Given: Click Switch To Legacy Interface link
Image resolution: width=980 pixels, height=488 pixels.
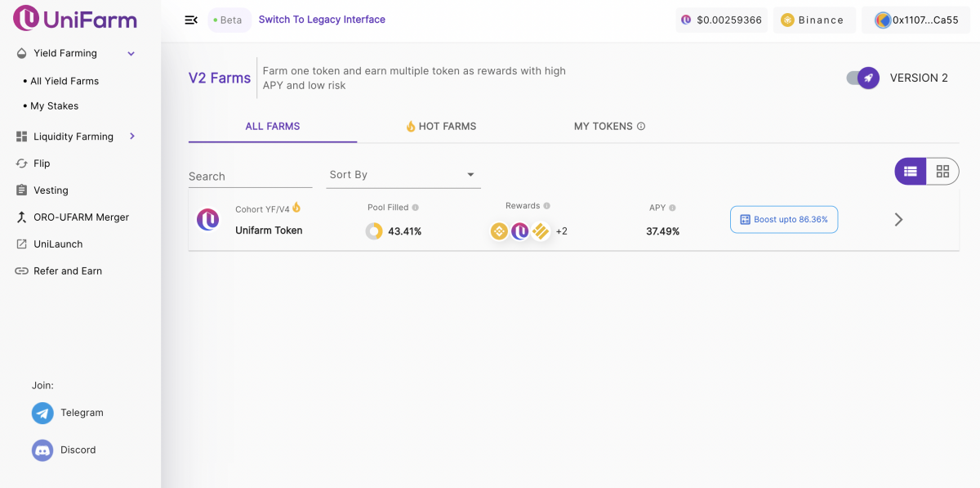Looking at the screenshot, I should (322, 20).
